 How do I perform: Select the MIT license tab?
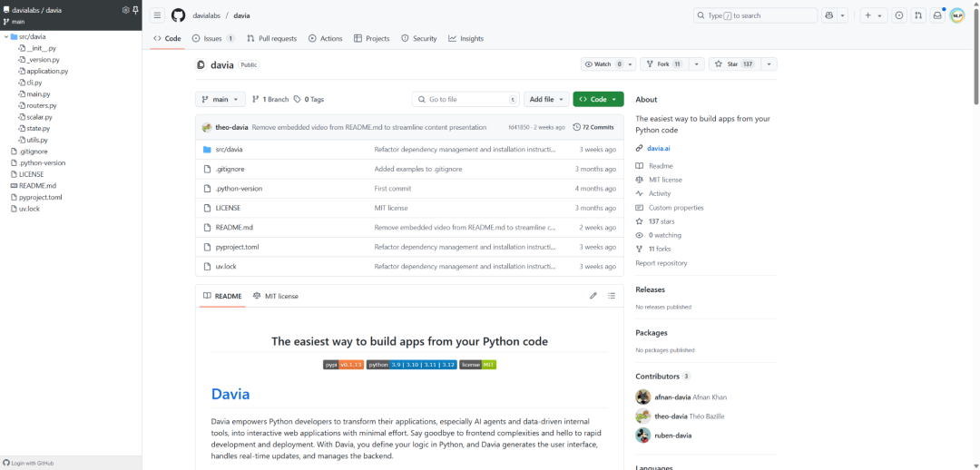point(276,297)
